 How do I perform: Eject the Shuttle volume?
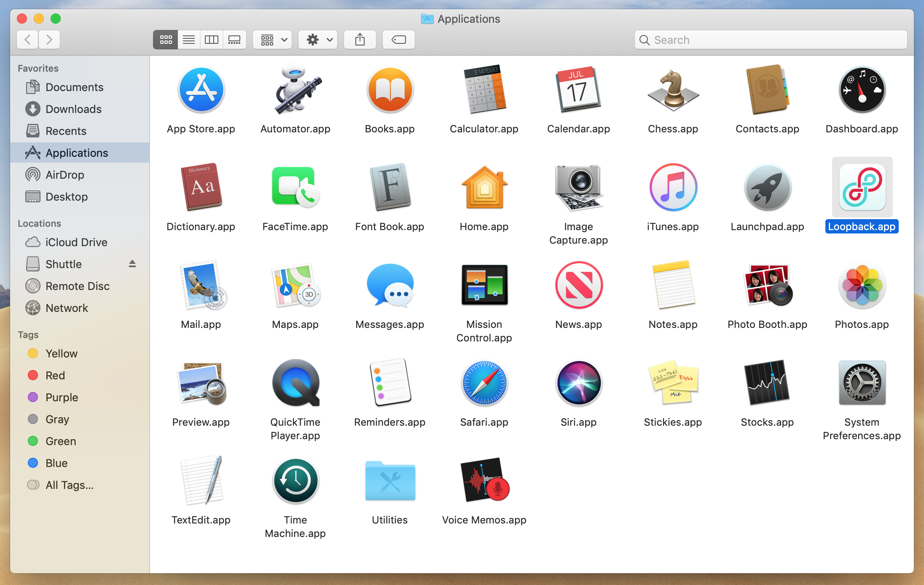pyautogui.click(x=132, y=264)
